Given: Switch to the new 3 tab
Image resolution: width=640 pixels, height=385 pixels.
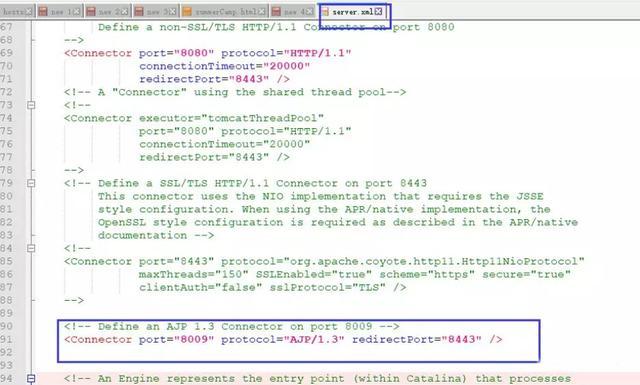Looking at the screenshot, I should tap(156, 11).
